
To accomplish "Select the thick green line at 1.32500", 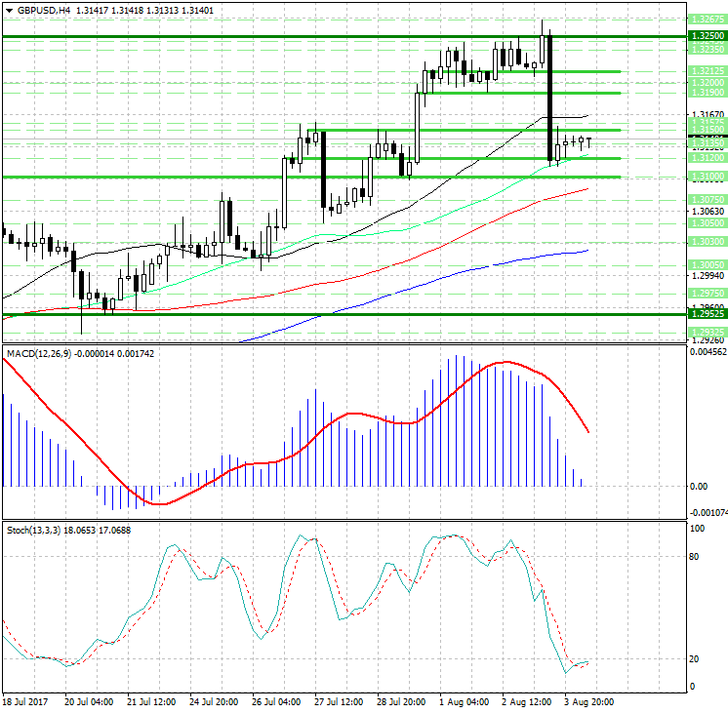I will coord(293,36).
